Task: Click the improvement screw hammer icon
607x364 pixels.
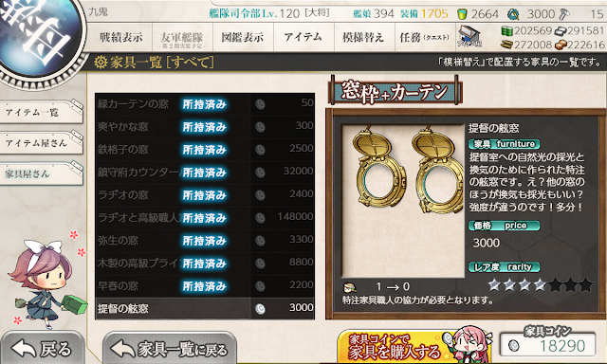Action: (564, 14)
